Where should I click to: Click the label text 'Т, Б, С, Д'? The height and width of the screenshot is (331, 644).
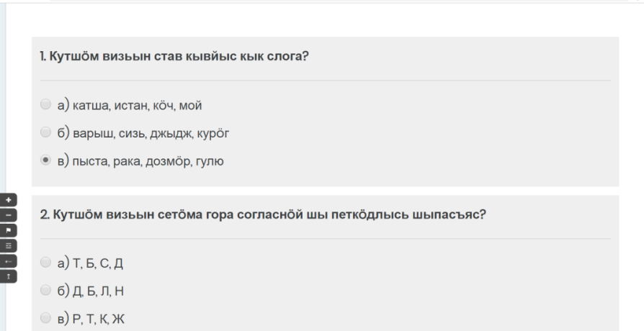99,262
